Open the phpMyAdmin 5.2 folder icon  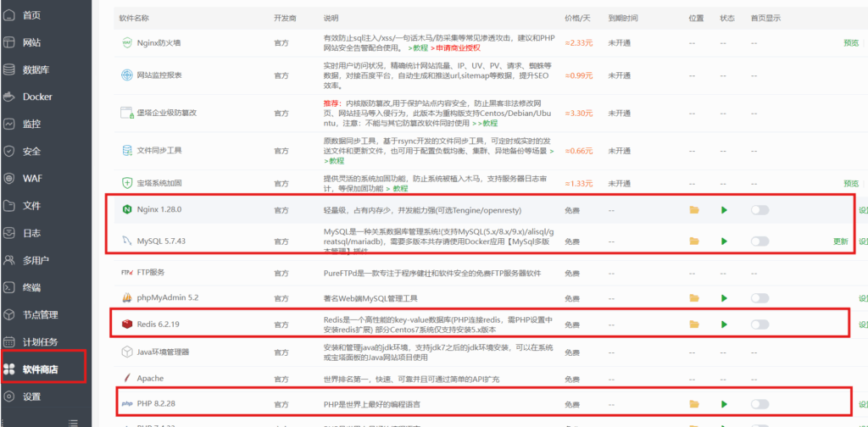(x=694, y=297)
